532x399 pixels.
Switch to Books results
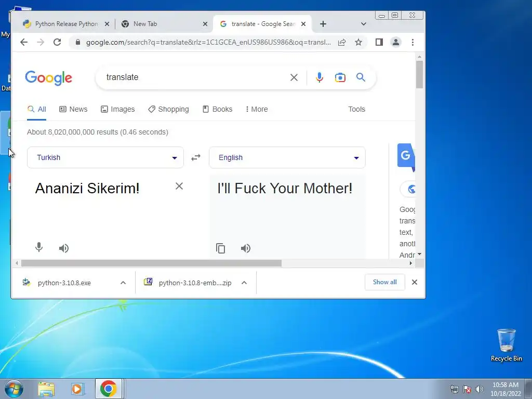218,109
